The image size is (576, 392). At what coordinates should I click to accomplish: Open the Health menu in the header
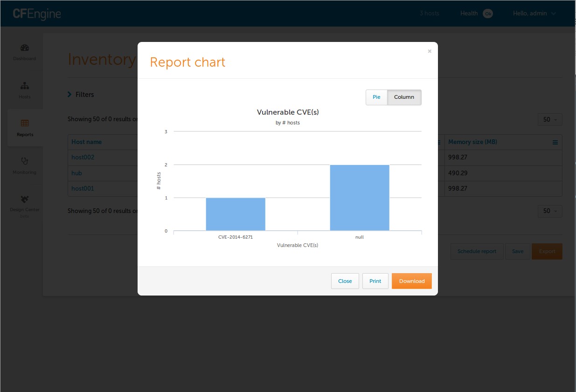tap(469, 14)
